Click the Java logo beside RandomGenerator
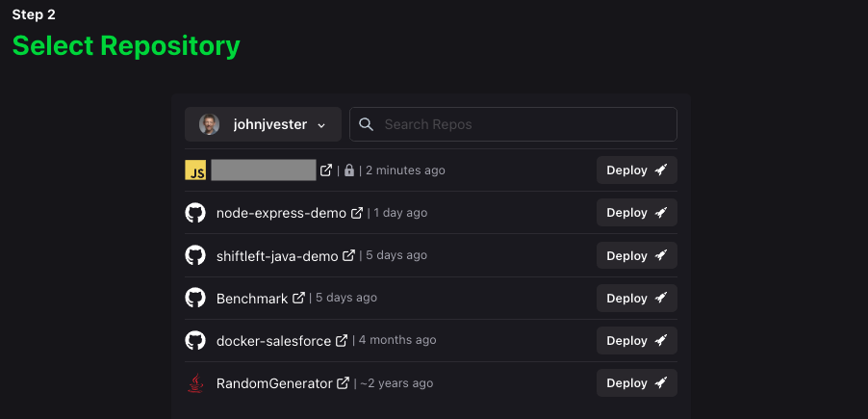 (x=195, y=383)
